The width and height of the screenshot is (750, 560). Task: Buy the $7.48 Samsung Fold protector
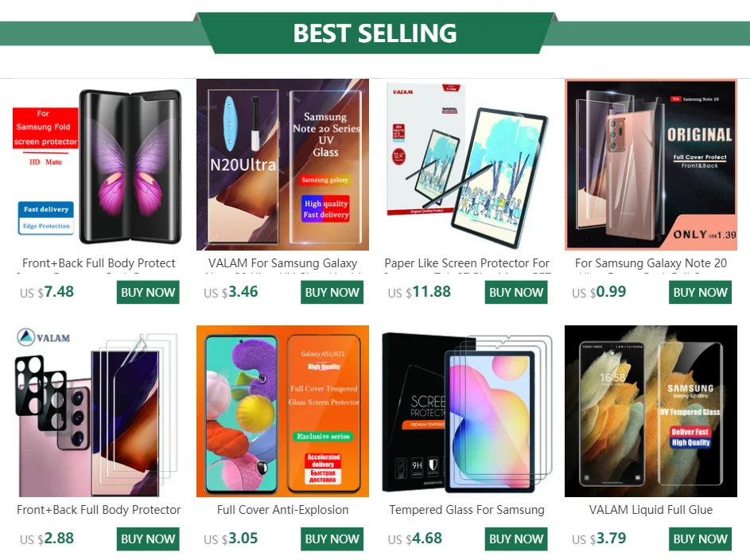[x=148, y=292]
